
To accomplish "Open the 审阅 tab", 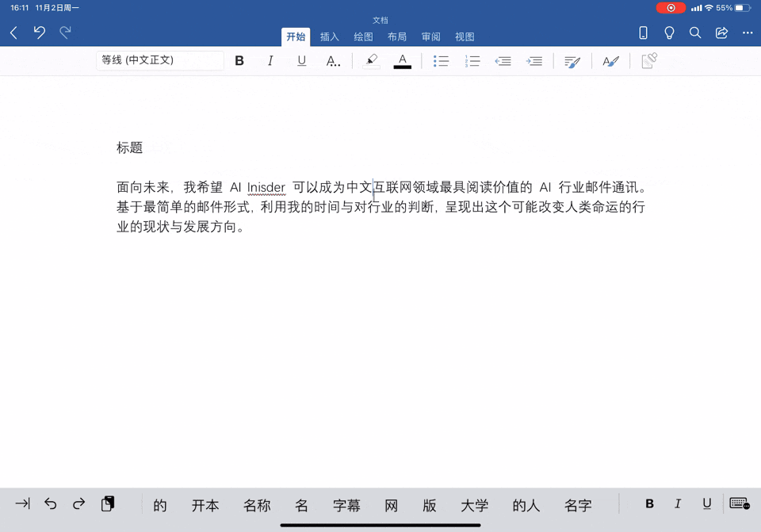I will [430, 37].
